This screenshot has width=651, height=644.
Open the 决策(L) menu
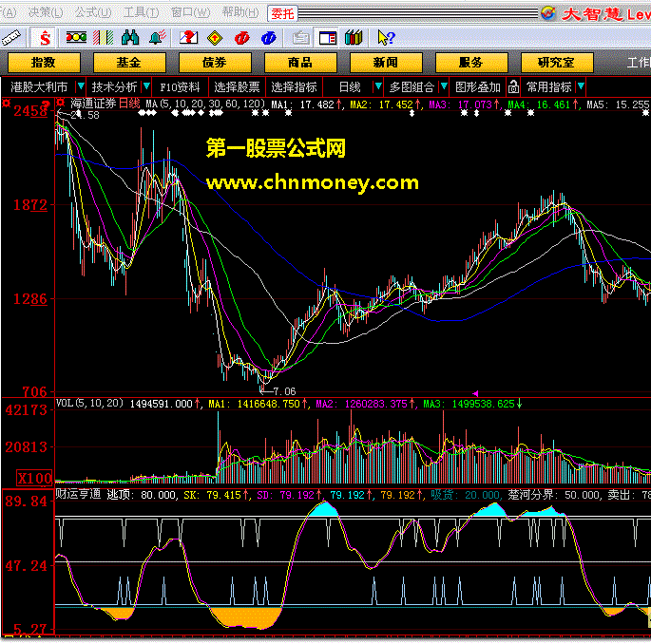tap(46, 12)
